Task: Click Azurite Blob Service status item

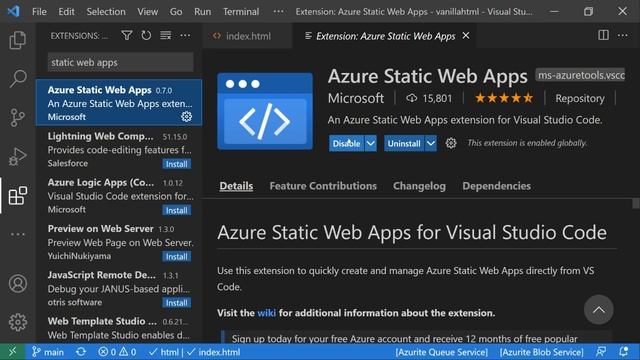Action: (541, 352)
